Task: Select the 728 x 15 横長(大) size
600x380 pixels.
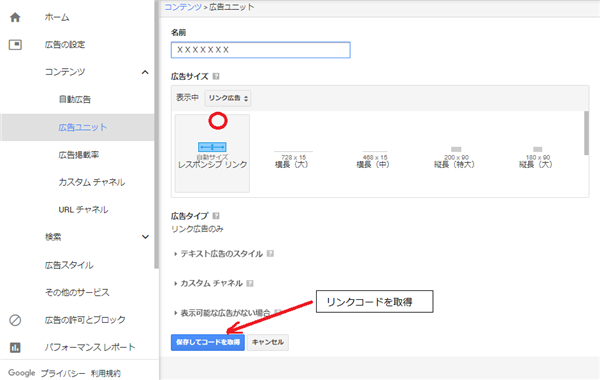Action: (293, 158)
